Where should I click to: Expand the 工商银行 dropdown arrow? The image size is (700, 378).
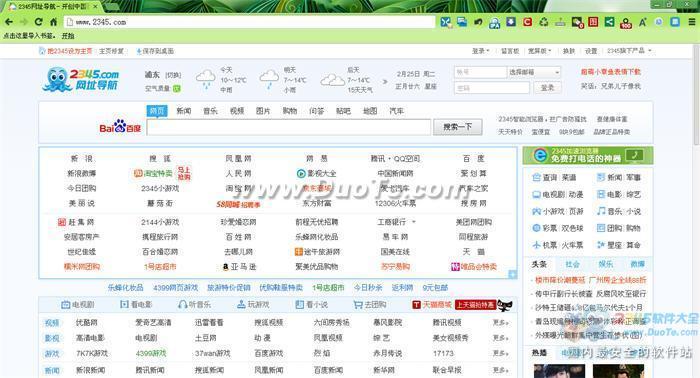point(413,222)
